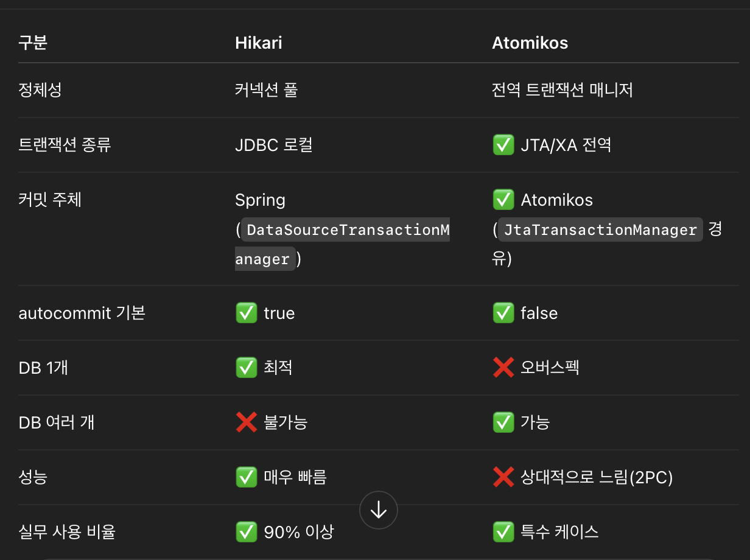Click green check icon beside 특수 케이스
Image resolution: width=750 pixels, height=560 pixels.
(503, 532)
